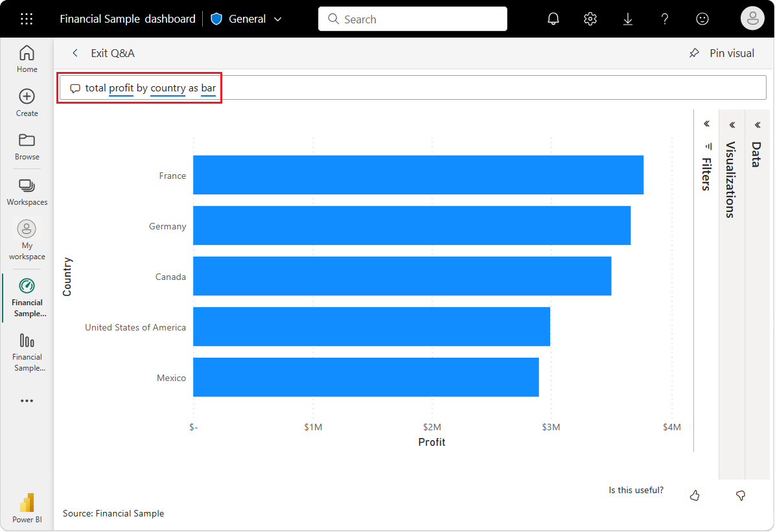775x532 pixels.
Task: Click the $4M axis tick label
Action: (x=672, y=426)
